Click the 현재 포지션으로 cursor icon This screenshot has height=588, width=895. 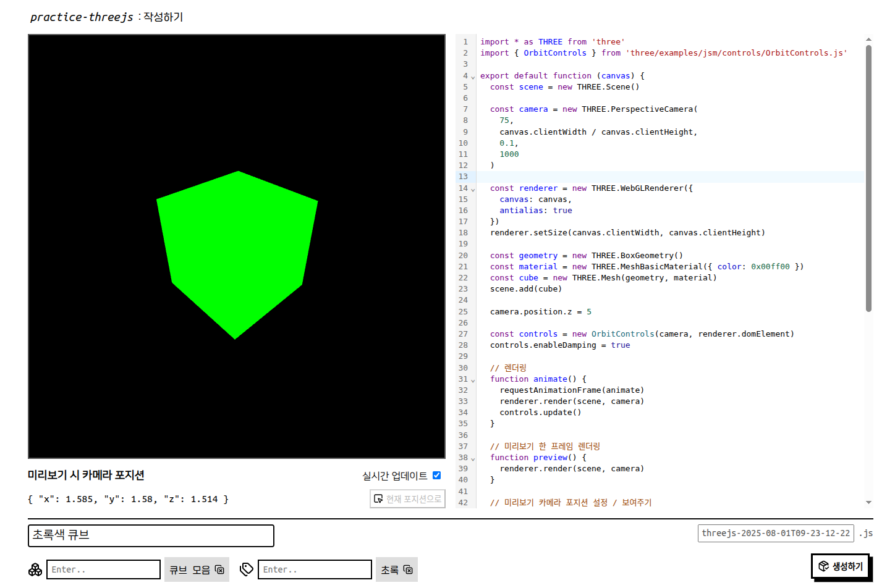click(x=378, y=499)
